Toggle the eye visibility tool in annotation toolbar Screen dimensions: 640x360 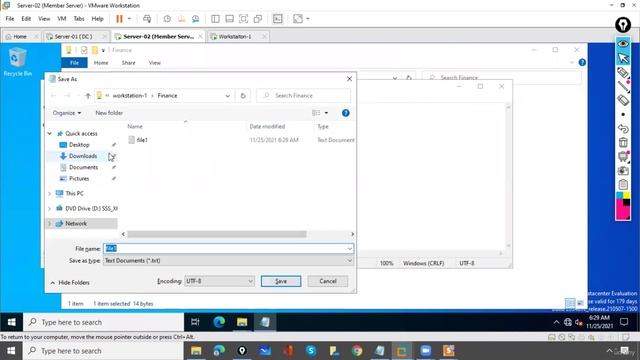(x=623, y=44)
